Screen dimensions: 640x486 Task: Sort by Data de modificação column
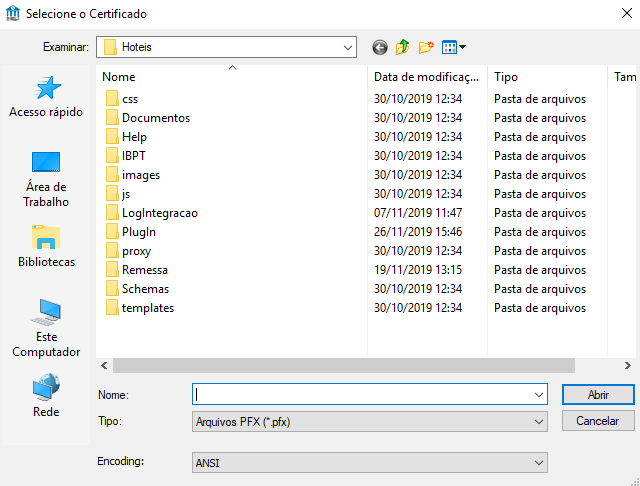(427, 77)
